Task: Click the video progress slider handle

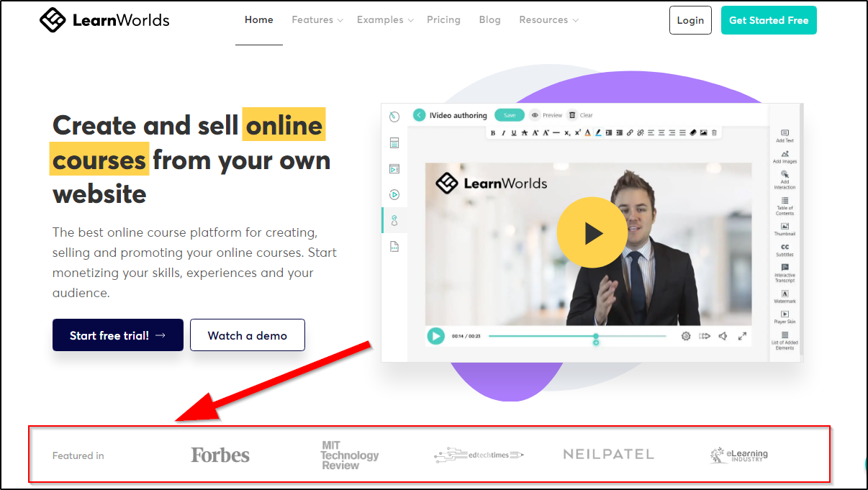Action: point(596,336)
